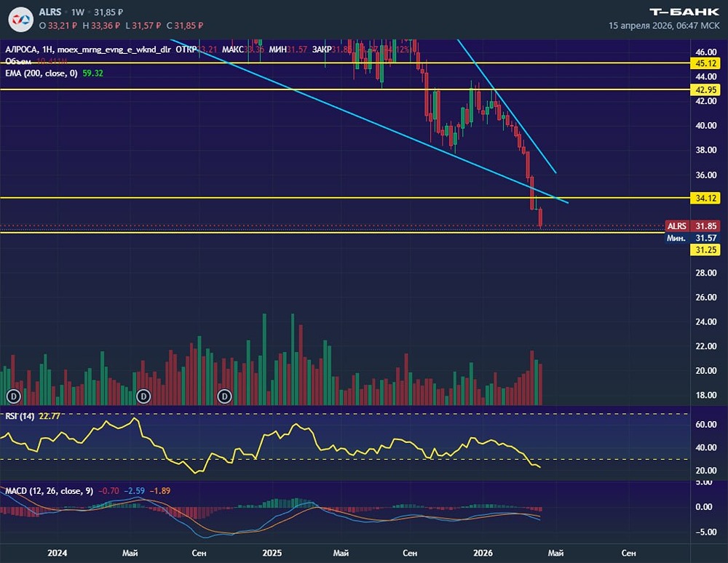Click the 46.00 price axis label
This screenshot has height=563, width=728.
[705, 52]
